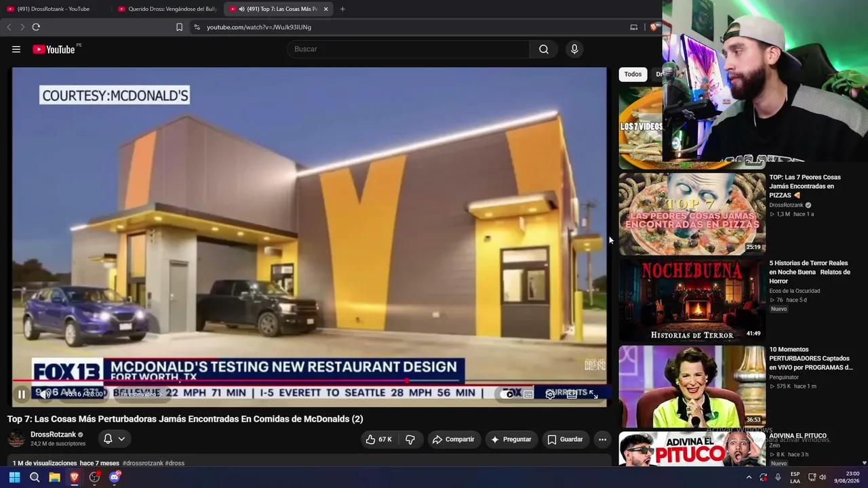Click the ESP LAA language indicator
868x488 pixels.
795,477
